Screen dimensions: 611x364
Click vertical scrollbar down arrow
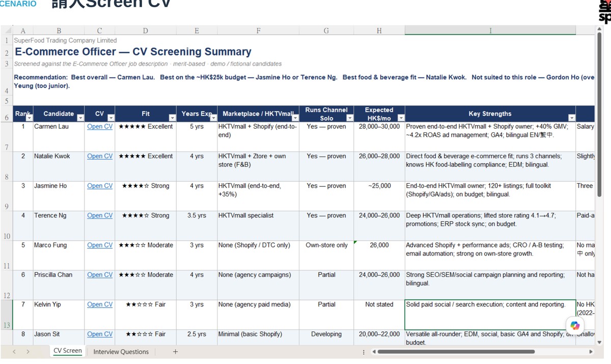pos(599,342)
